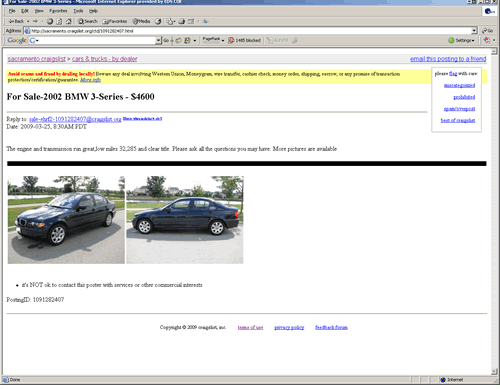Viewport: 500px width, 389px height.
Task: Open the Favorites menu
Action: click(x=58, y=11)
